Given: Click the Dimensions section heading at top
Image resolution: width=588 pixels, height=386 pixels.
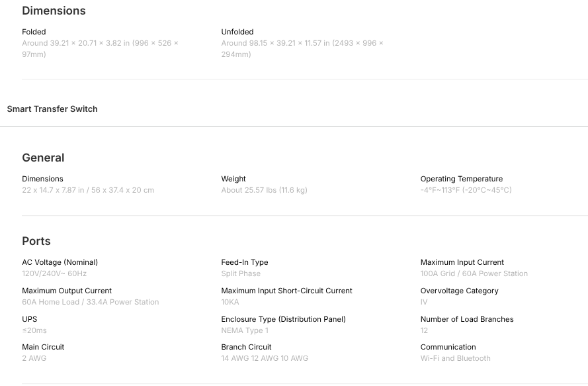Looking at the screenshot, I should tap(54, 11).
